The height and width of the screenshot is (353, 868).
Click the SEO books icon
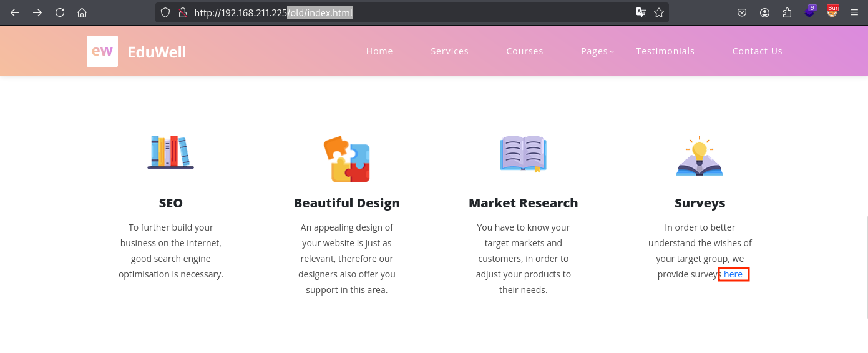click(x=170, y=152)
